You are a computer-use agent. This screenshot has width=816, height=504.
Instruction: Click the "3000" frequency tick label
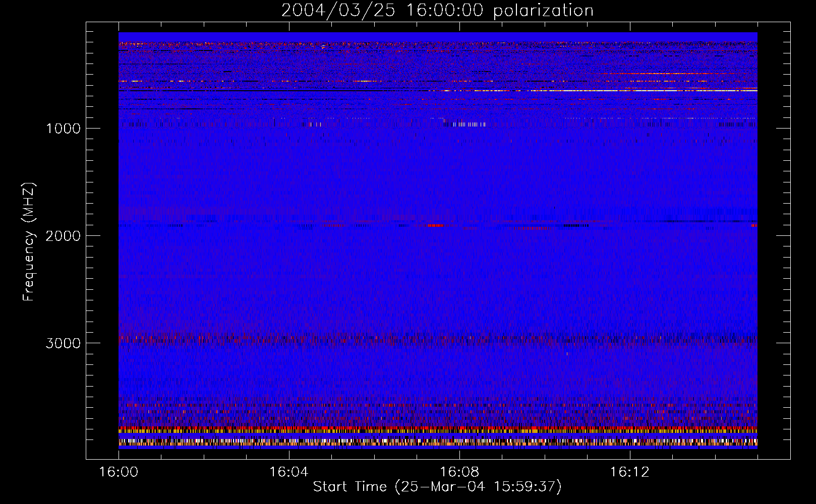point(63,343)
